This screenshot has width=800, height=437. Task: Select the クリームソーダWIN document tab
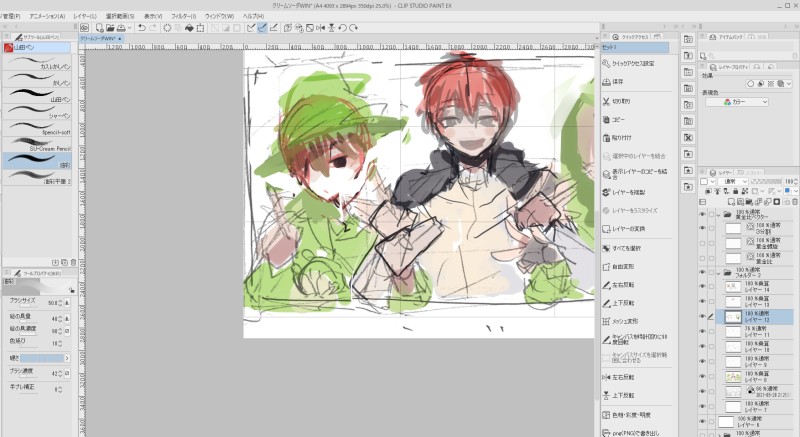(101, 38)
